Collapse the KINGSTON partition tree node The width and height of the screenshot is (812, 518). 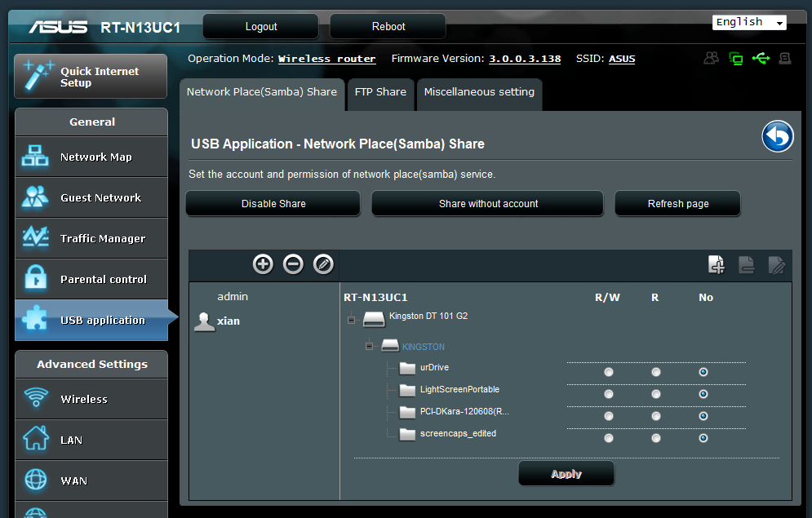point(369,346)
